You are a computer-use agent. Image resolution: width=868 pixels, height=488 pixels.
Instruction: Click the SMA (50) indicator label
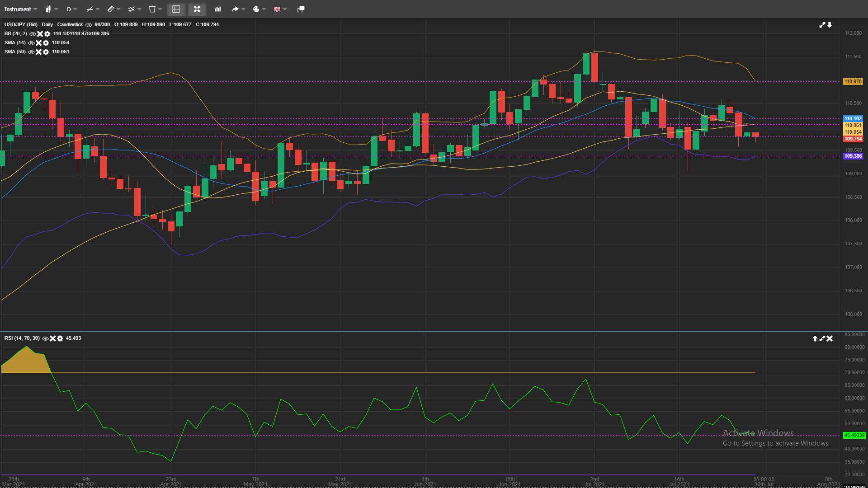tap(15, 52)
